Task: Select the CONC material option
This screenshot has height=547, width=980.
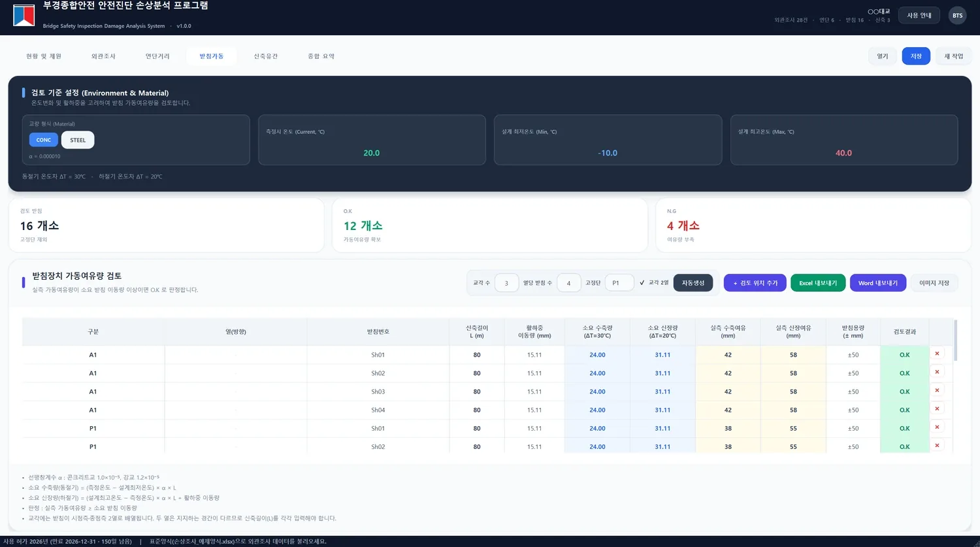Action: click(x=44, y=140)
